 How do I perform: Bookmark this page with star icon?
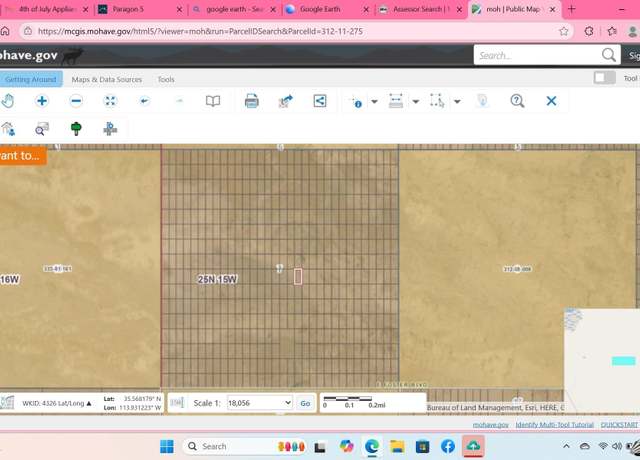tap(564, 31)
